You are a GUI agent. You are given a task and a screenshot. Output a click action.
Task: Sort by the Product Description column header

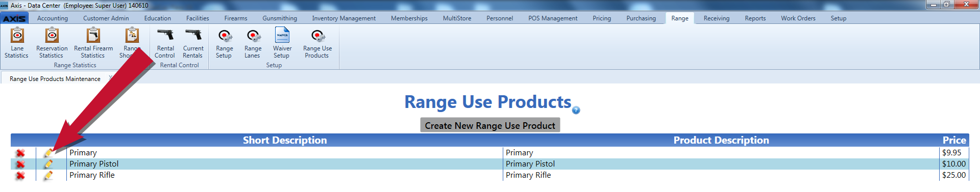click(721, 140)
